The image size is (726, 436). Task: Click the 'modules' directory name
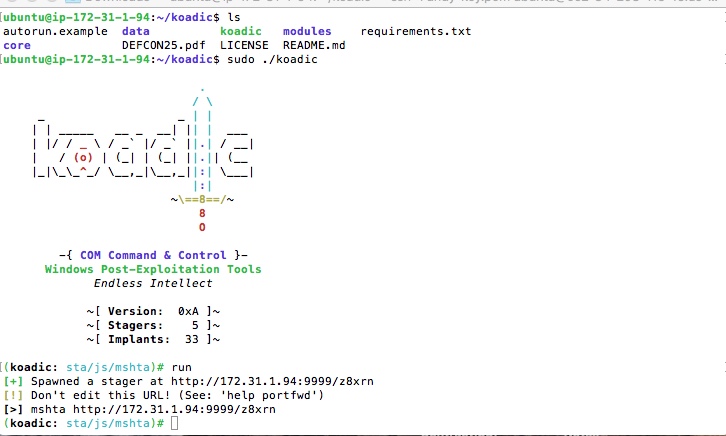[307, 31]
